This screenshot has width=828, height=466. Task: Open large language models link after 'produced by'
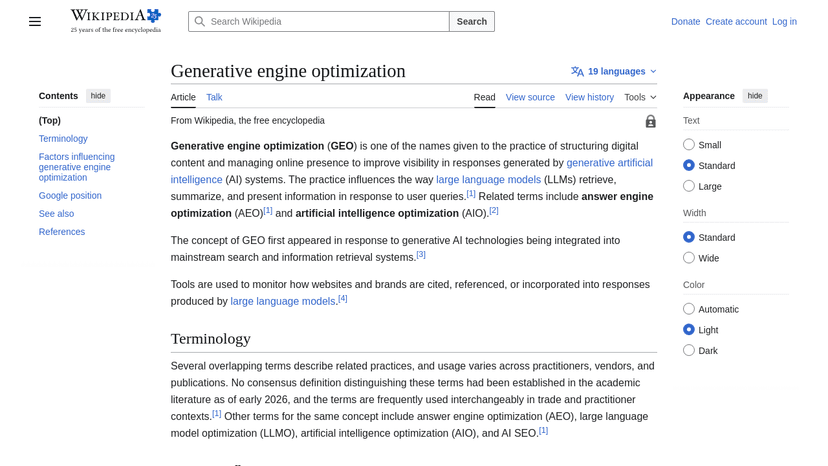pyautogui.click(x=283, y=301)
